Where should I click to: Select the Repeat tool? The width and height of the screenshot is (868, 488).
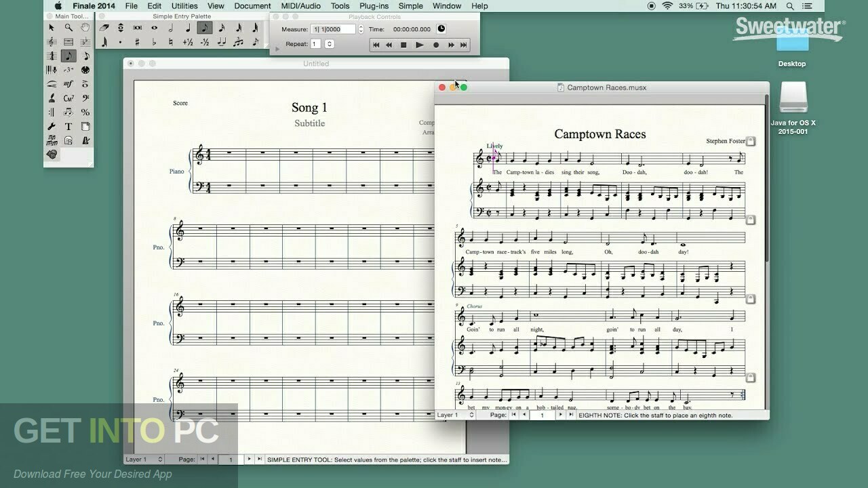click(x=52, y=113)
